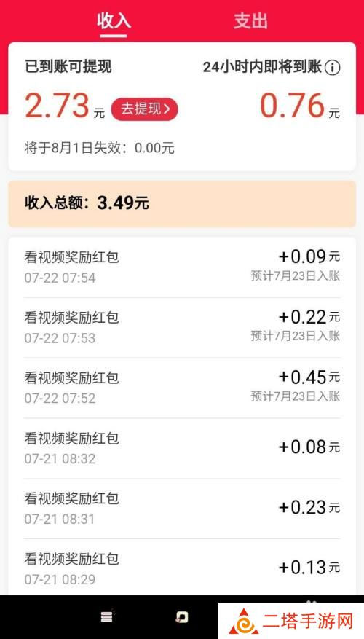The height and width of the screenshot is (639, 364).
Task: Tap the recent apps menu icon
Action: [x=107, y=616]
